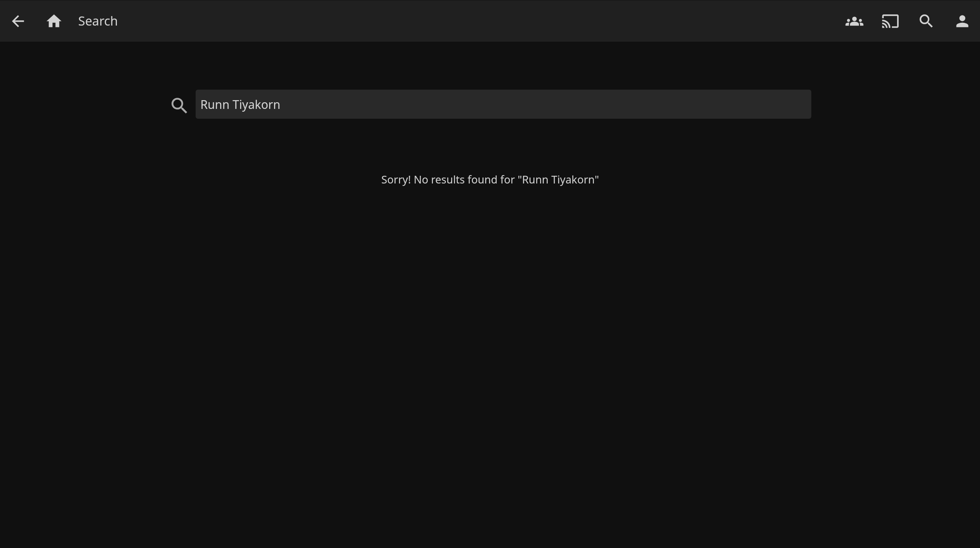This screenshot has height=548, width=980.
Task: Click the "No results found" message
Action: click(490, 180)
